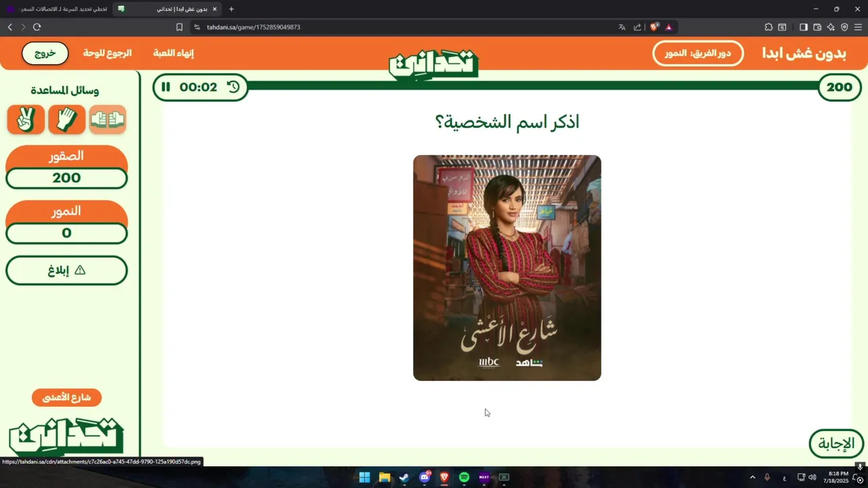This screenshot has width=868, height=488.
Task: Open Brave Shields lion icon
Action: (x=654, y=27)
